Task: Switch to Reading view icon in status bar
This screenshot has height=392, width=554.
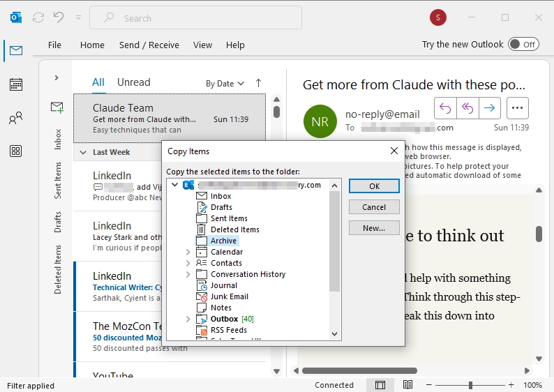Action: pyautogui.click(x=407, y=384)
